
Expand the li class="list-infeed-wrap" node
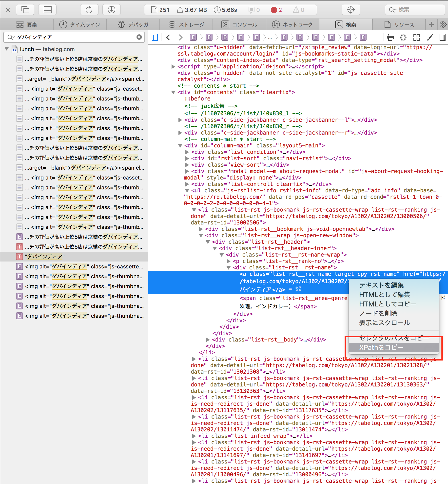click(x=194, y=436)
